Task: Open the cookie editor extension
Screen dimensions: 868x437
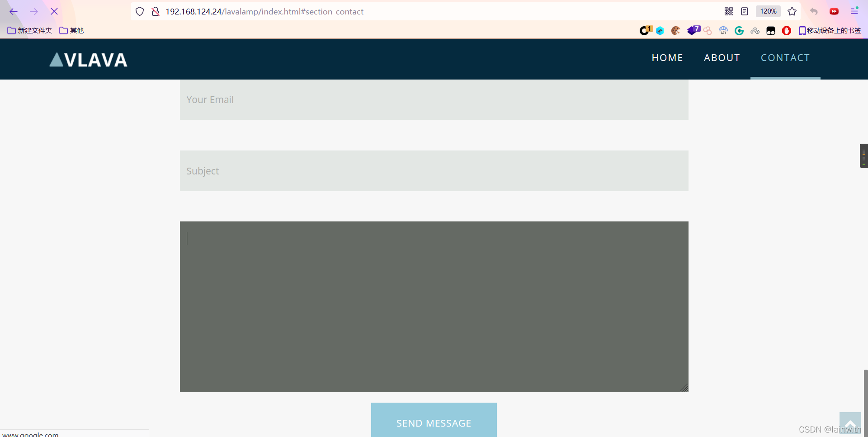Action: [676, 31]
